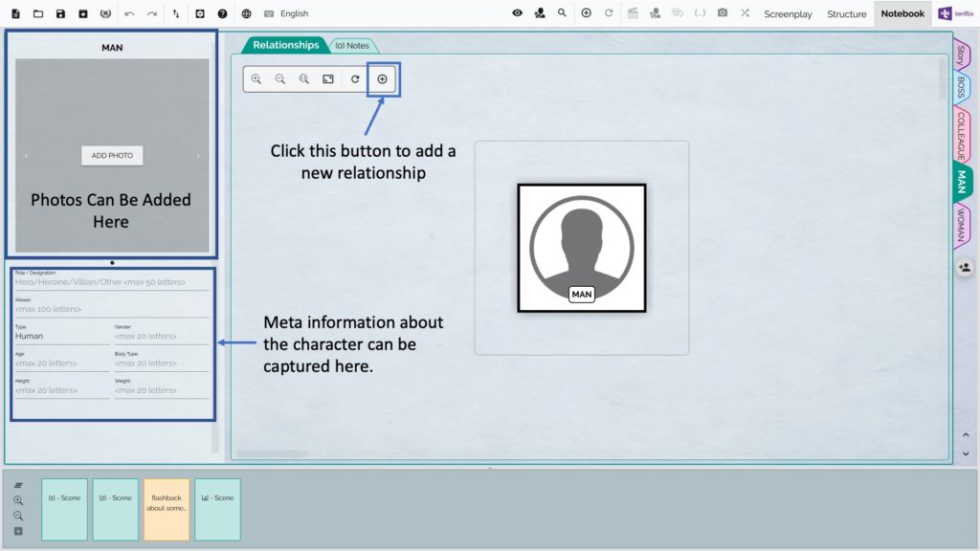Click the top toolbar characters icon beside the eye
The height and width of the screenshot is (551, 980).
tap(540, 12)
